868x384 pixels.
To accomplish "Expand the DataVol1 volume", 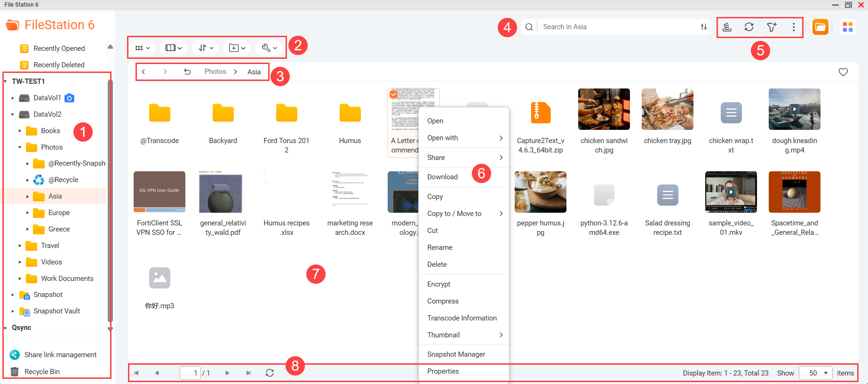I will coord(13,98).
